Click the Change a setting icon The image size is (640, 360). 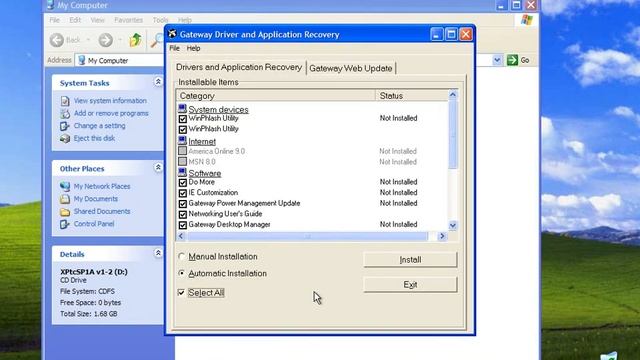coord(65,126)
